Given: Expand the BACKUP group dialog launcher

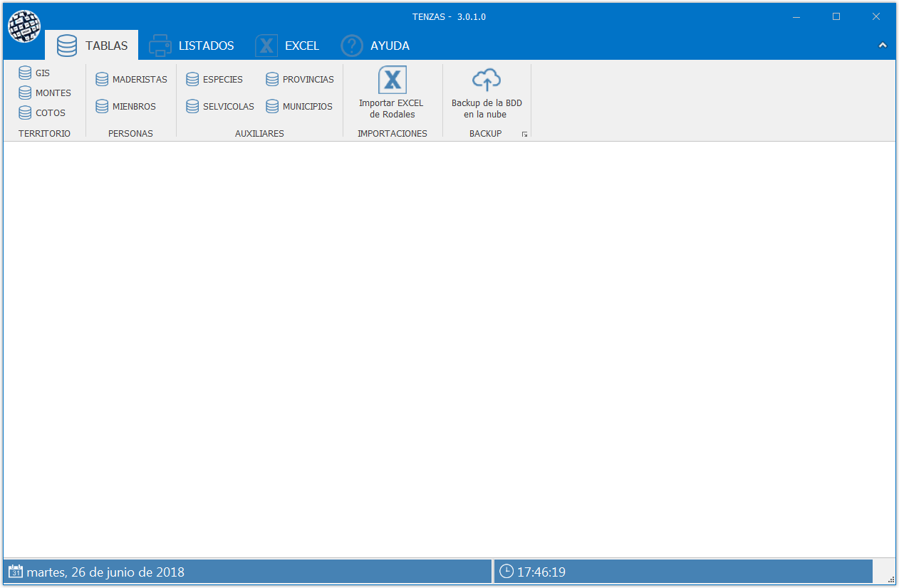Looking at the screenshot, I should [x=524, y=134].
